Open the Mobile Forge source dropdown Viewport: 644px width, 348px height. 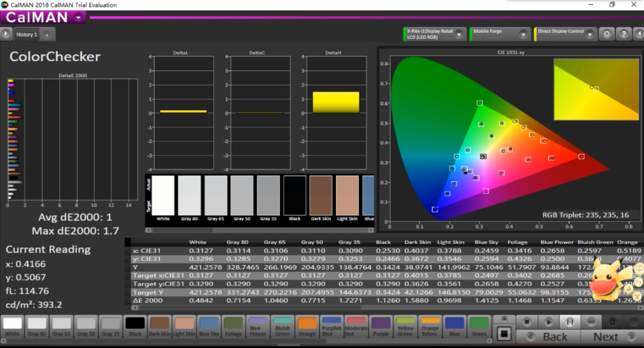524,34
